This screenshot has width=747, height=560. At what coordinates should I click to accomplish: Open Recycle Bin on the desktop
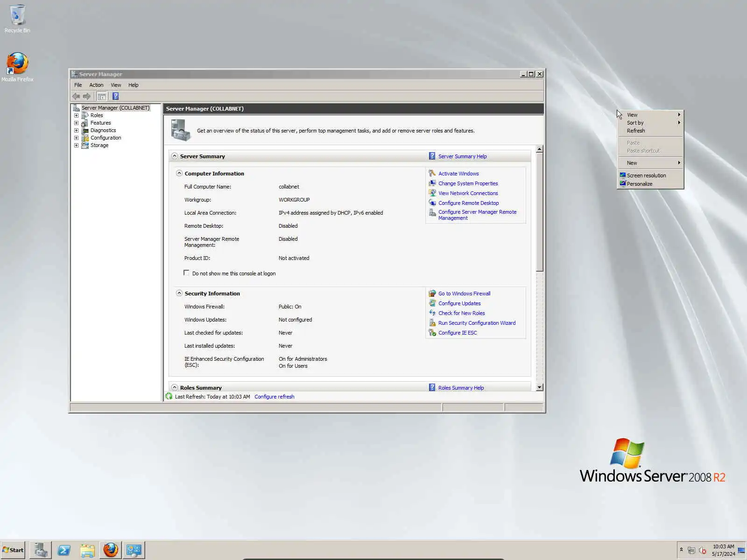(17, 19)
